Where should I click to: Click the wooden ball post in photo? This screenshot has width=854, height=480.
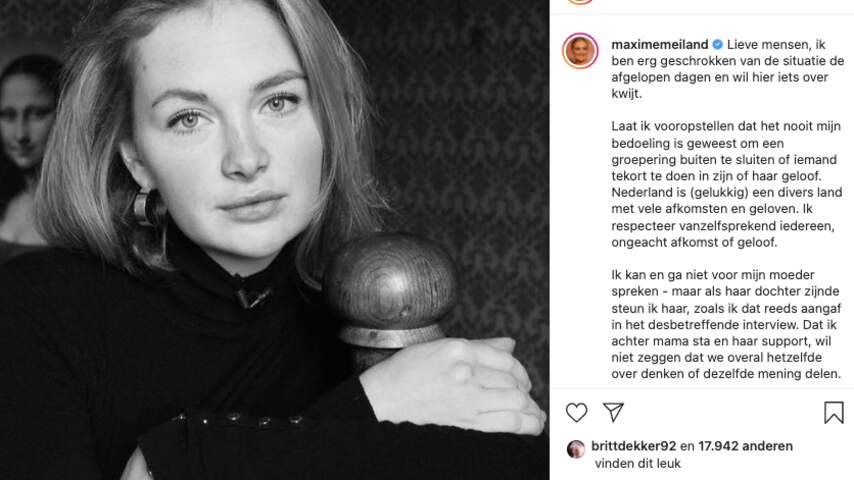[x=391, y=291]
